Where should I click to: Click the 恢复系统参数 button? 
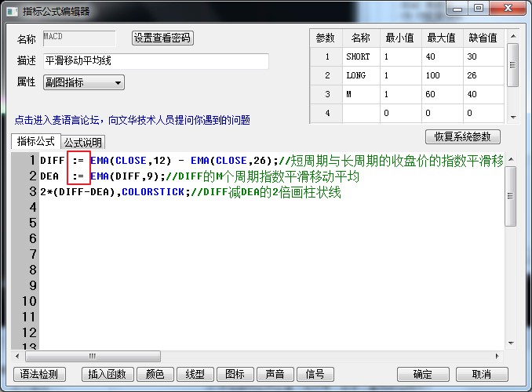click(462, 136)
